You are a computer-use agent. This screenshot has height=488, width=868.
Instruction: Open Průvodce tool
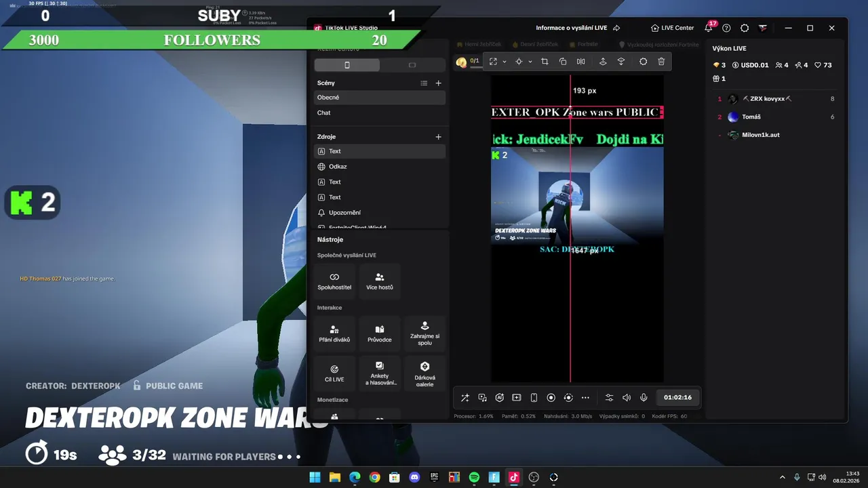click(380, 333)
